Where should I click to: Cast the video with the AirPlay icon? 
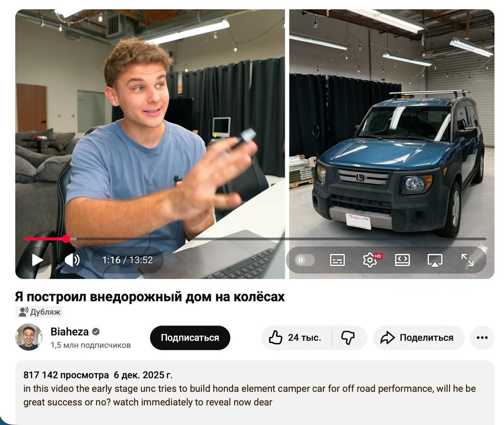(435, 260)
